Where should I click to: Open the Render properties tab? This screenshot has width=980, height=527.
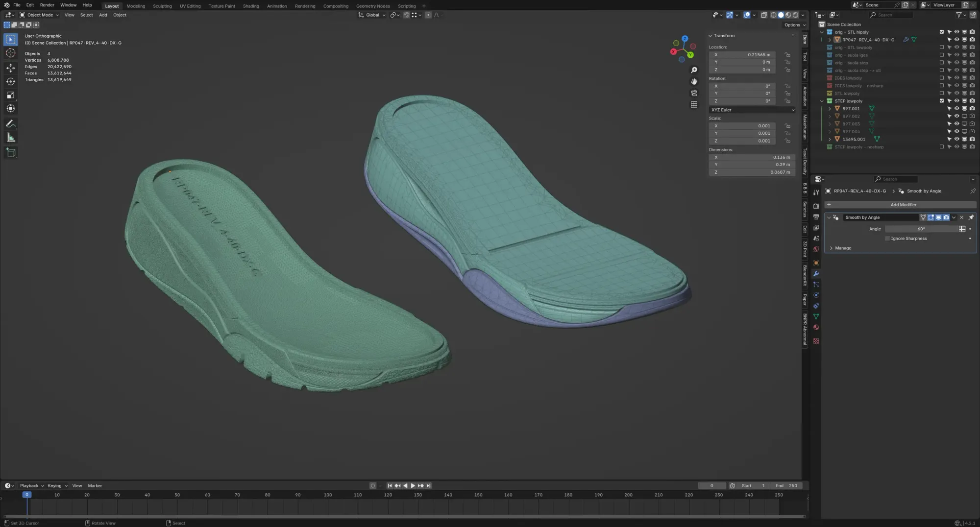(816, 206)
